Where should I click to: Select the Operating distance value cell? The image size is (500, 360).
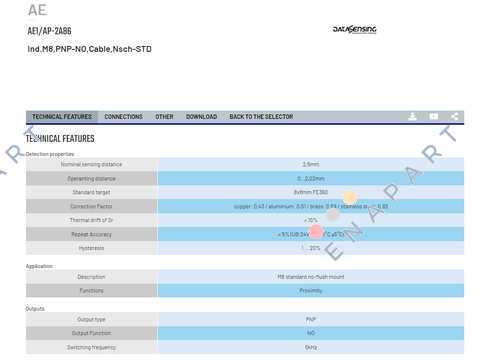point(311,179)
